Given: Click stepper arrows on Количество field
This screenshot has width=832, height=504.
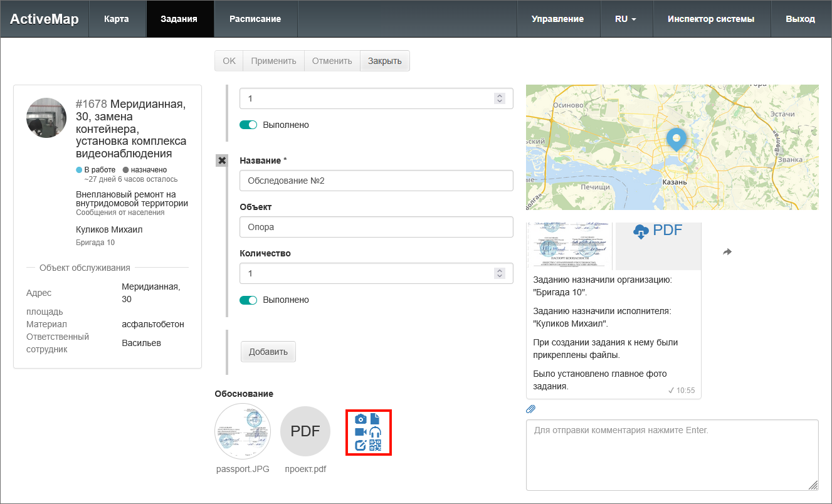Looking at the screenshot, I should coord(500,273).
